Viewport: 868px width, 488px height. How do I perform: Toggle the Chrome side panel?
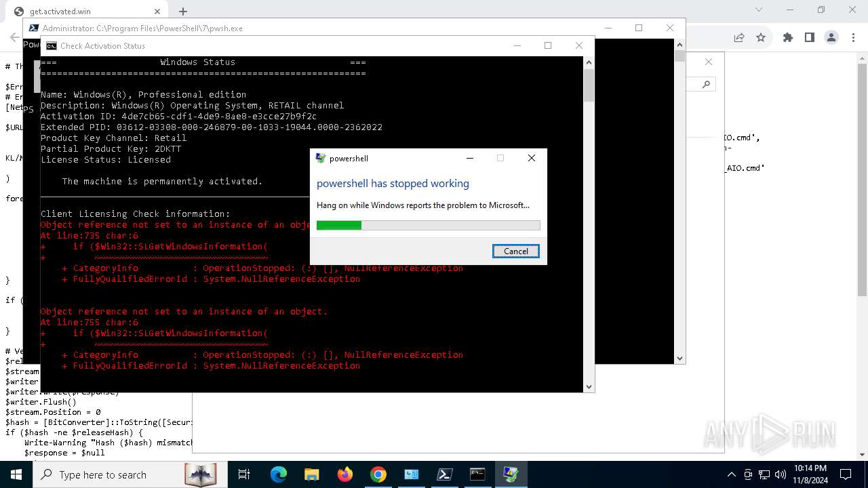[809, 37]
